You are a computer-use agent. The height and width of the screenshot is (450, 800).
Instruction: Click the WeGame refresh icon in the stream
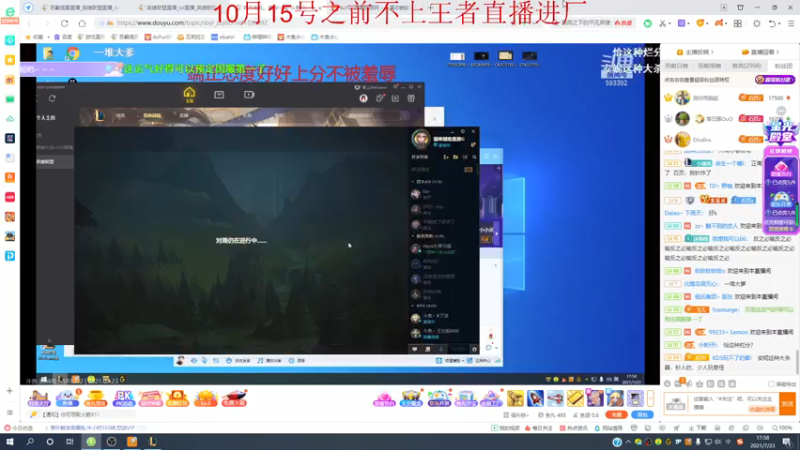pyautogui.click(x=52, y=98)
